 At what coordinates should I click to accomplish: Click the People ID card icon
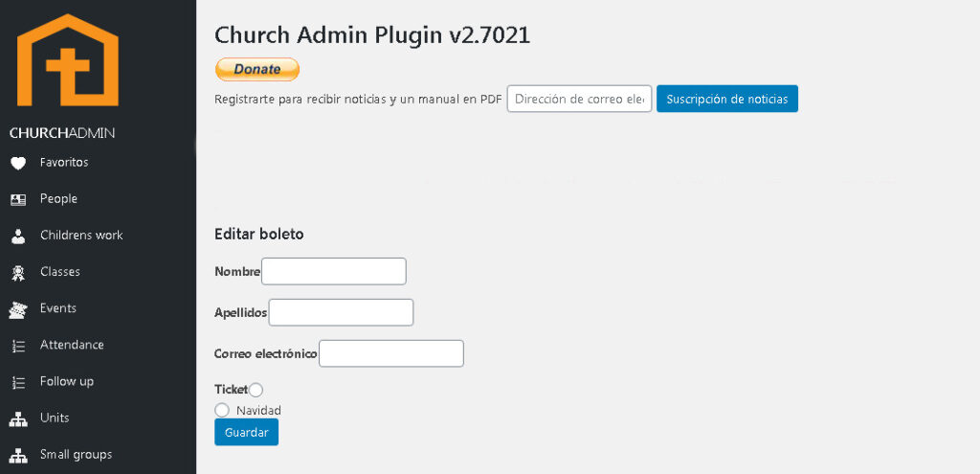pyautogui.click(x=17, y=199)
